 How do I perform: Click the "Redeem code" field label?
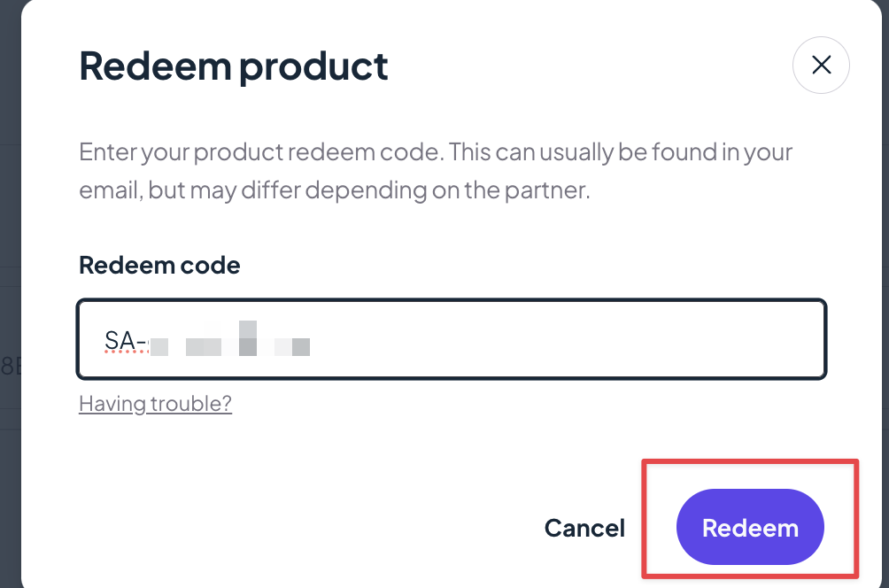pos(159,265)
